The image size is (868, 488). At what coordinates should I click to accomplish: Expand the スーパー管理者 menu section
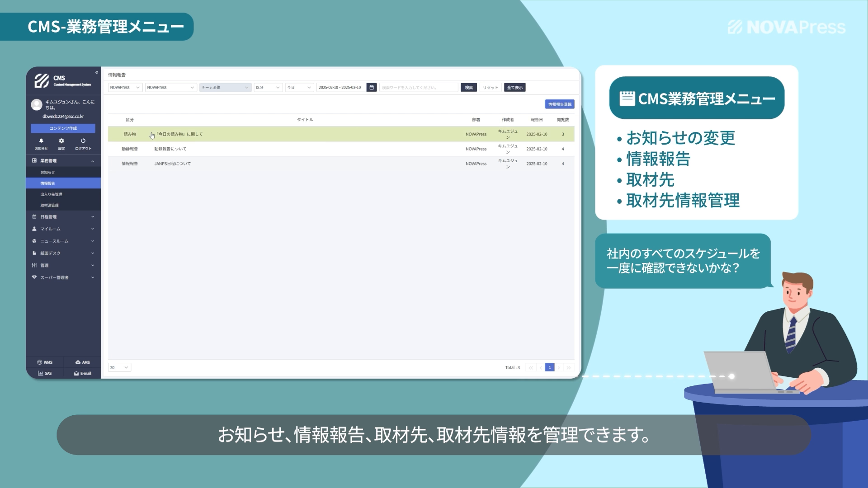point(93,277)
